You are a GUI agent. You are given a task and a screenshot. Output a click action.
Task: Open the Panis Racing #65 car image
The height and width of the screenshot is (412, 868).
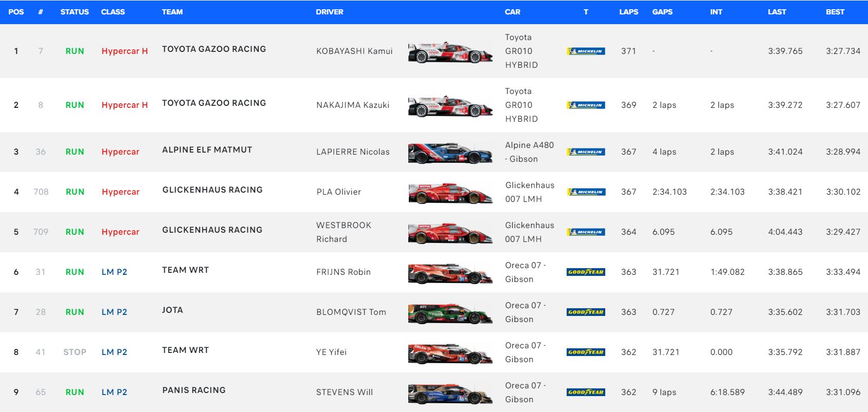tap(450, 394)
